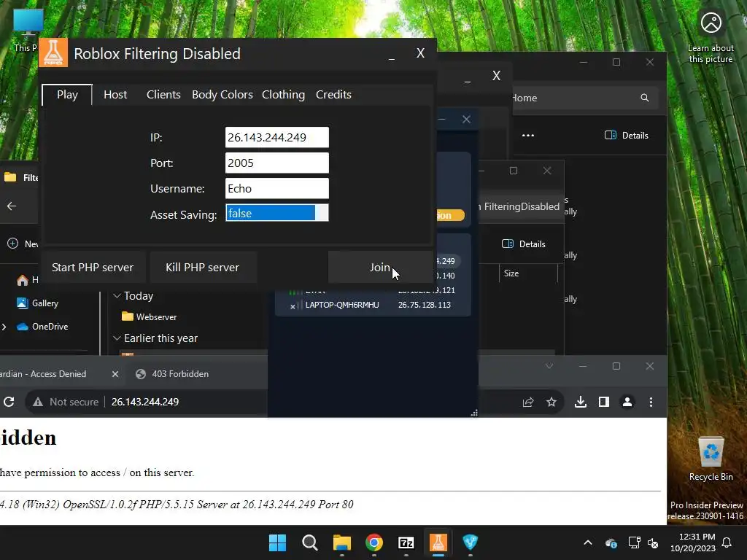
Task: Close the Access Denied browser tab
Action: pyautogui.click(x=115, y=374)
